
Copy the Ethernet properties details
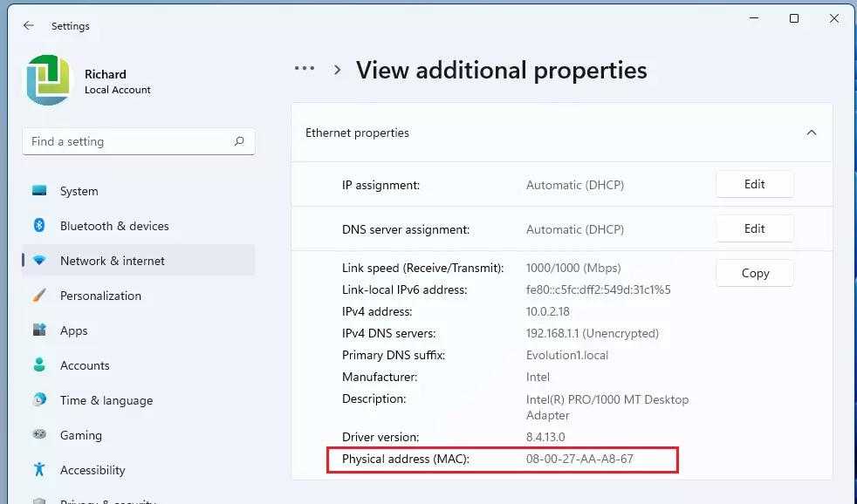pyautogui.click(x=754, y=273)
